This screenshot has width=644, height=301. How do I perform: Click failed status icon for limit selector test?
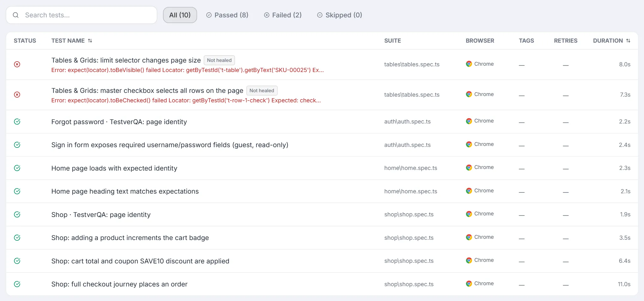coord(17,64)
